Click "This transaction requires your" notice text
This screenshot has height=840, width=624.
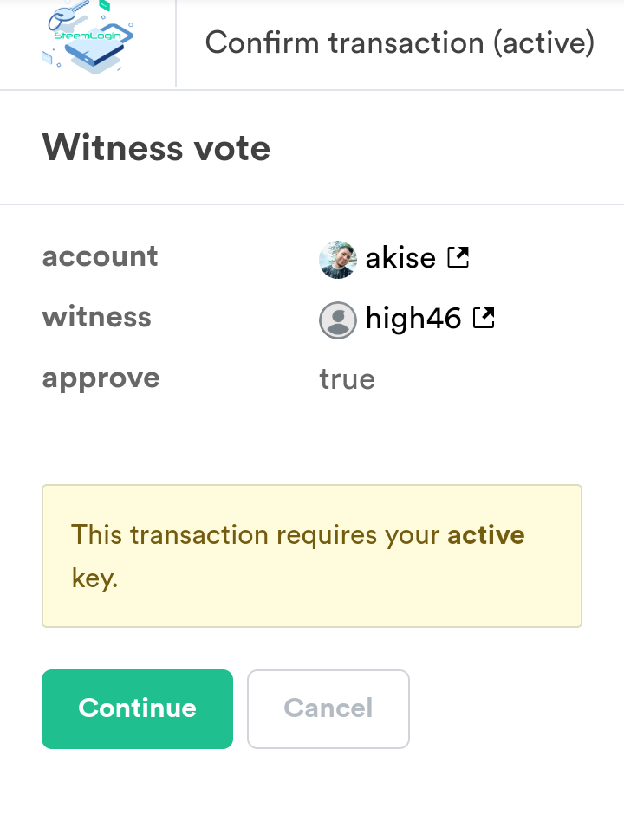point(257,534)
